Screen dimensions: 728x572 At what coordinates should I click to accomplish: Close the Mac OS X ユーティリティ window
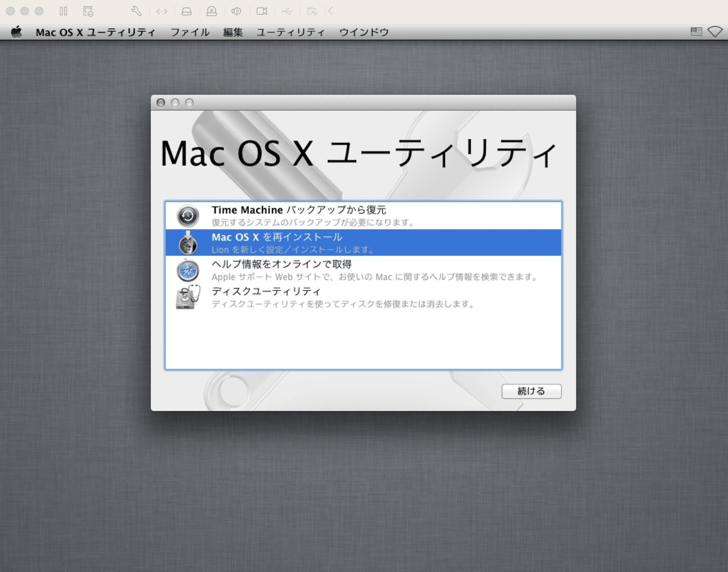pos(161,103)
